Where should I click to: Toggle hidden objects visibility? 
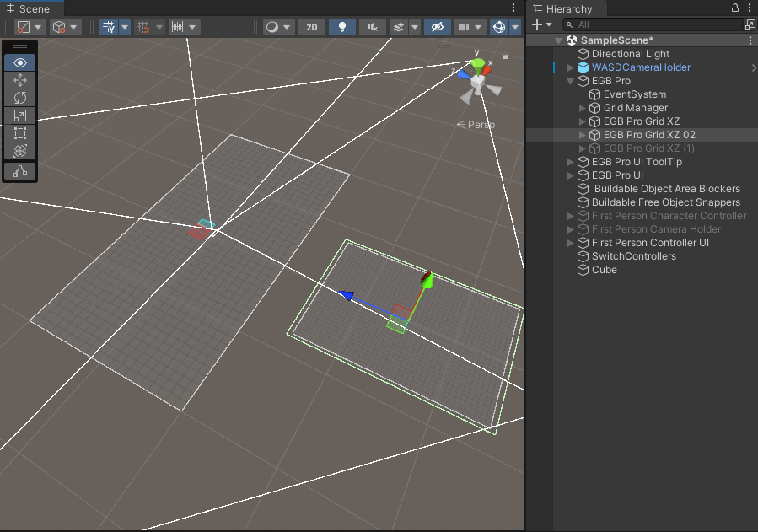(x=438, y=27)
